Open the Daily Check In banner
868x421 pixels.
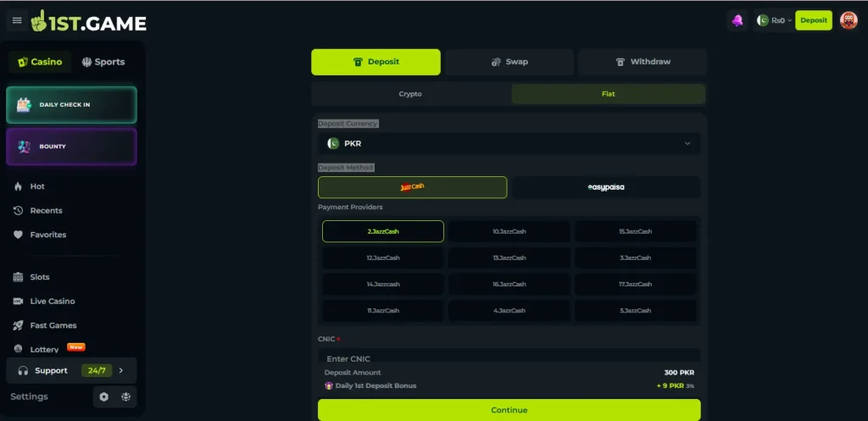pyautogui.click(x=71, y=104)
